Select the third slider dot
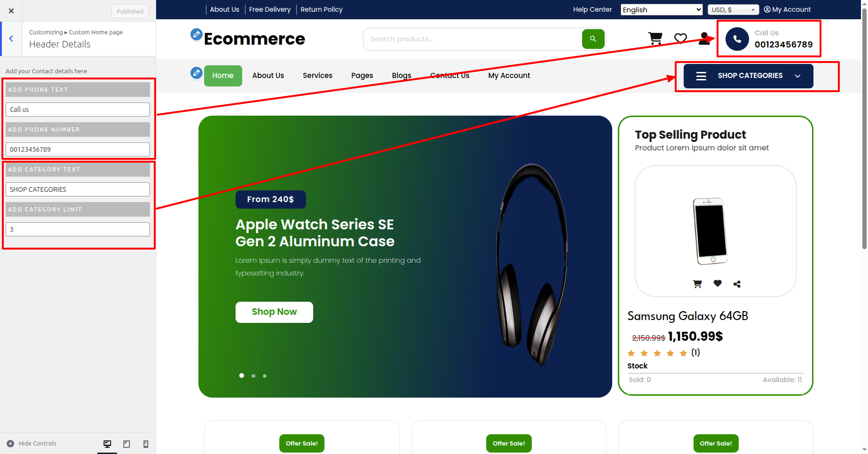868x454 pixels. (265, 376)
